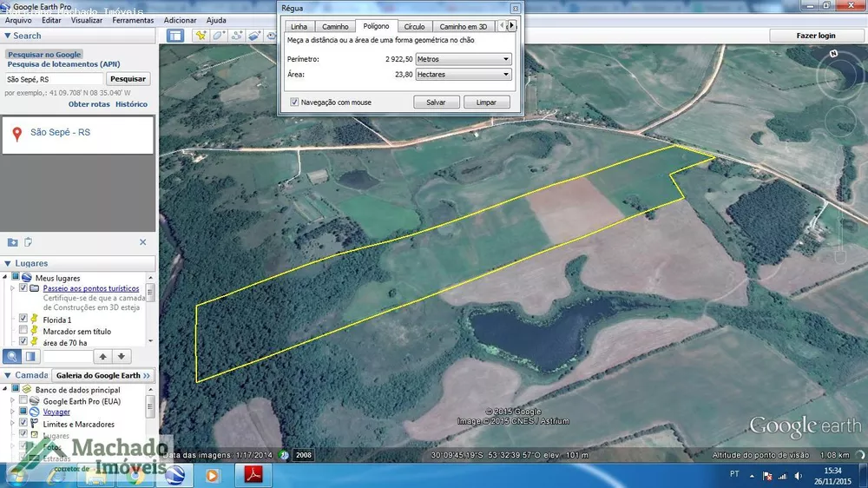Switch to the Círculo tab

(414, 27)
